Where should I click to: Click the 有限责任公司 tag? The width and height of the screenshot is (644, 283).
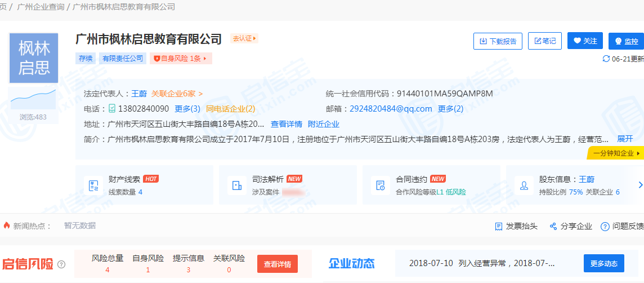pyautogui.click(x=123, y=59)
